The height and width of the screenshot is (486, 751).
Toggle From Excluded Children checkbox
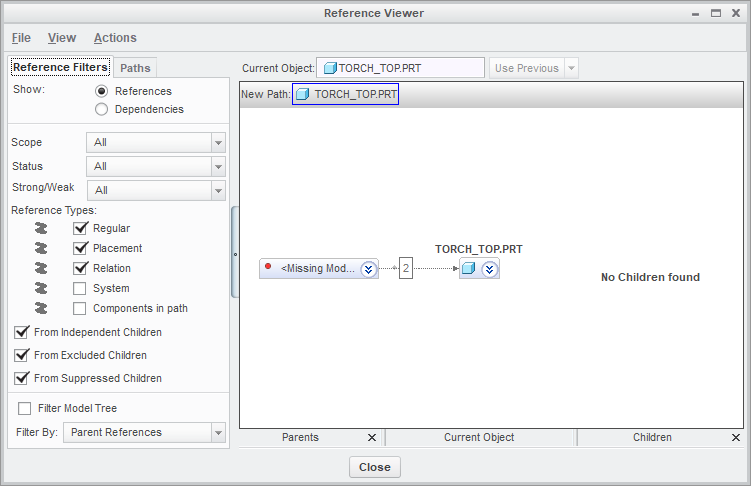[22, 355]
